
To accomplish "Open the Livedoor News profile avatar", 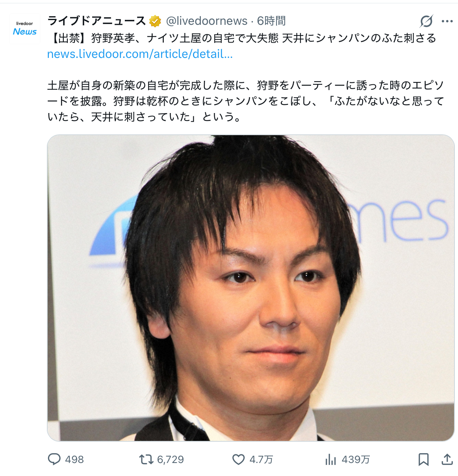I will point(24,29).
